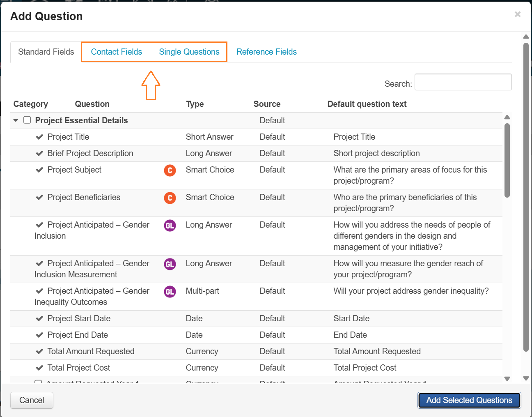Click the checkmark icon next to Project Title
Screen dimensions: 532x417
coord(39,137)
